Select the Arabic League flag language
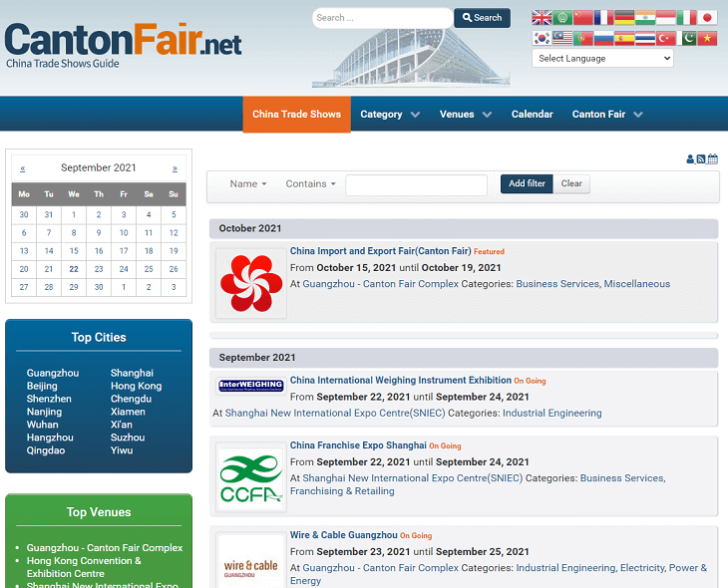Image resolution: width=728 pixels, height=588 pixels. point(562,18)
